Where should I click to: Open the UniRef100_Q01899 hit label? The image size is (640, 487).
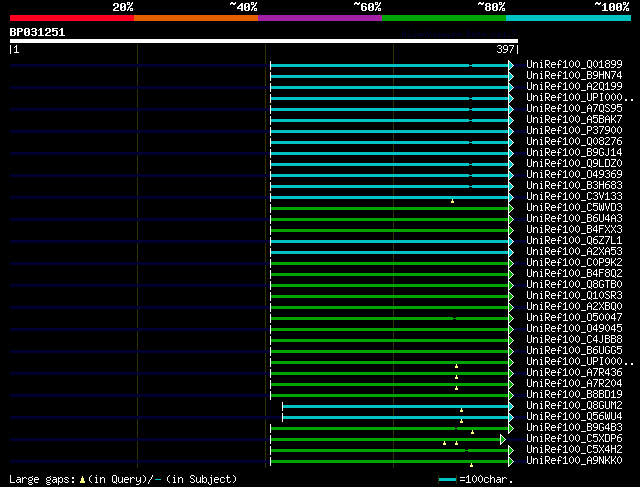click(574, 64)
